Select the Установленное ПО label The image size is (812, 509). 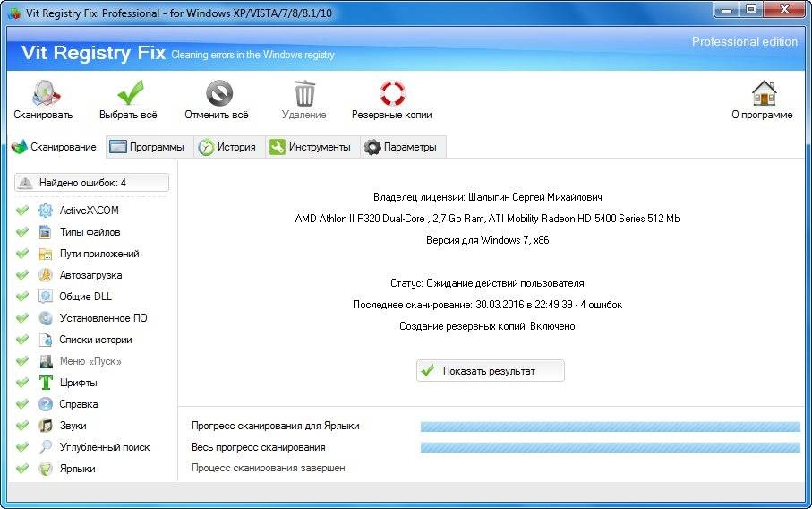coord(103,318)
